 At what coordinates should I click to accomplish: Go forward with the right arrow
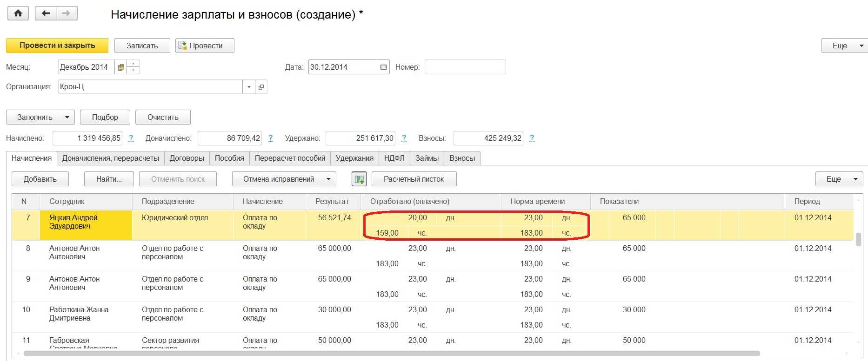(66, 13)
